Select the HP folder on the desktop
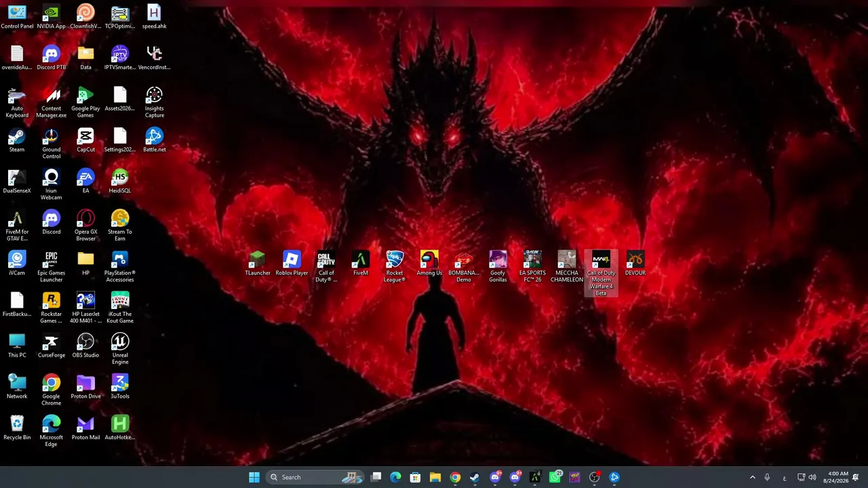 tap(85, 264)
